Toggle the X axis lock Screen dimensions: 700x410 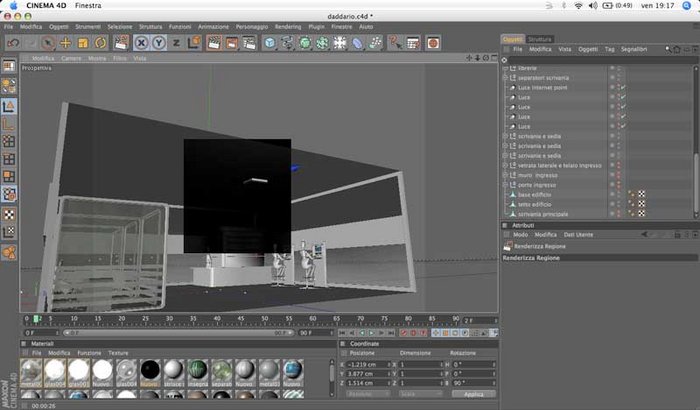pyautogui.click(x=141, y=43)
